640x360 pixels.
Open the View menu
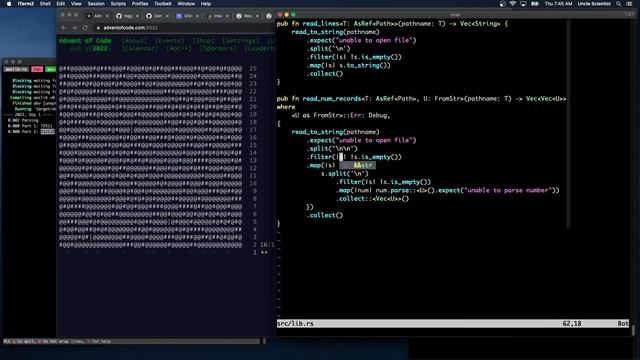click(76, 4)
